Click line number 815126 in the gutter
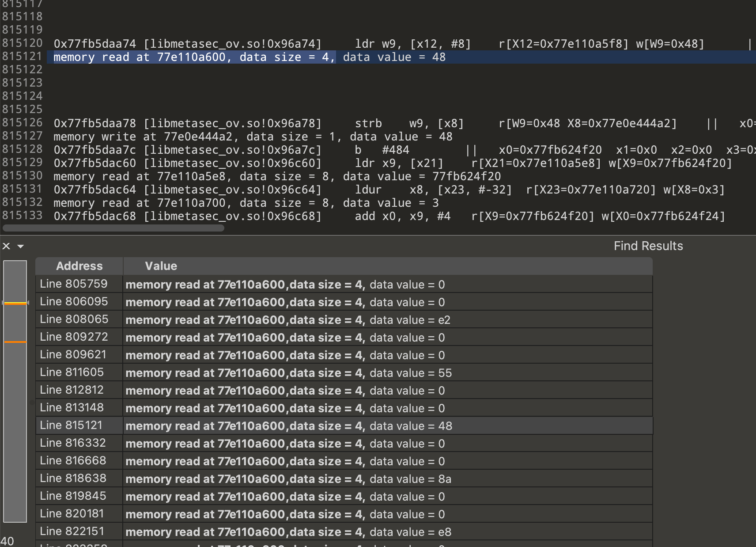 [22, 123]
